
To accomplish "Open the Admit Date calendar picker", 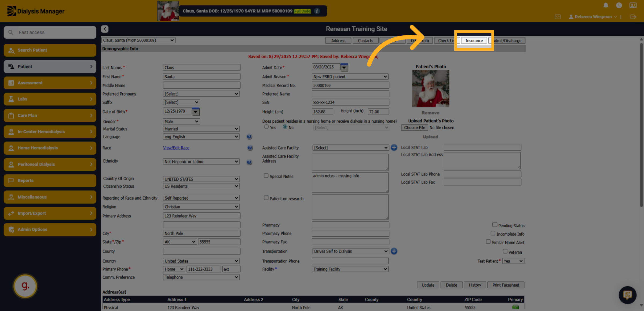I will pyautogui.click(x=344, y=67).
